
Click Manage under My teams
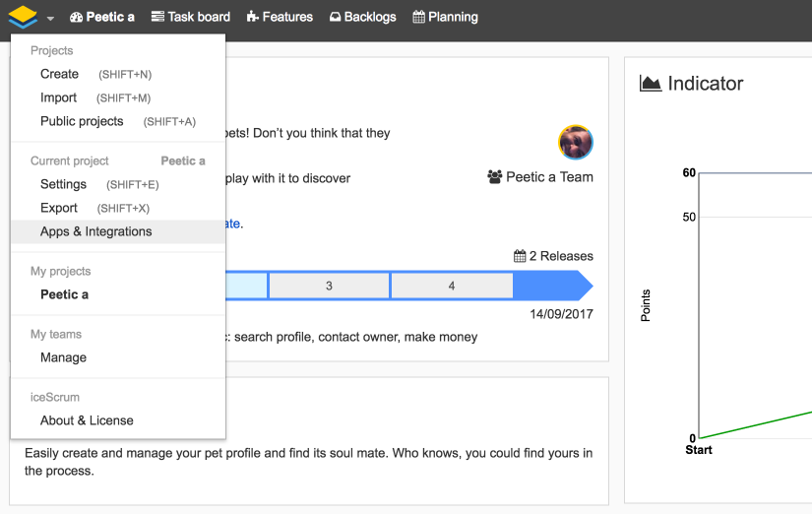point(63,357)
